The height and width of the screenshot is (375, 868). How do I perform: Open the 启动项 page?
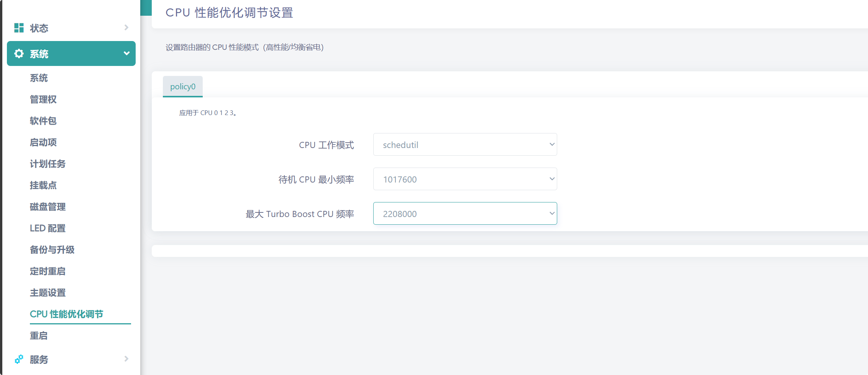(43, 143)
